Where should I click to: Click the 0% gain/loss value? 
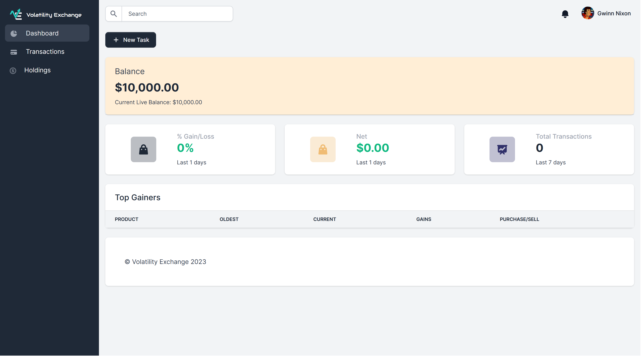186,149
